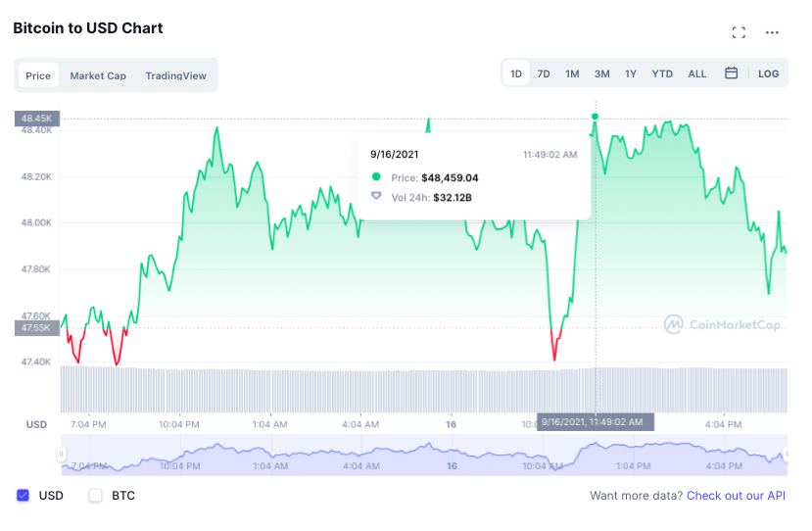The image size is (812, 531).
Task: Click right handle of the range selector
Action: [x=785, y=456]
